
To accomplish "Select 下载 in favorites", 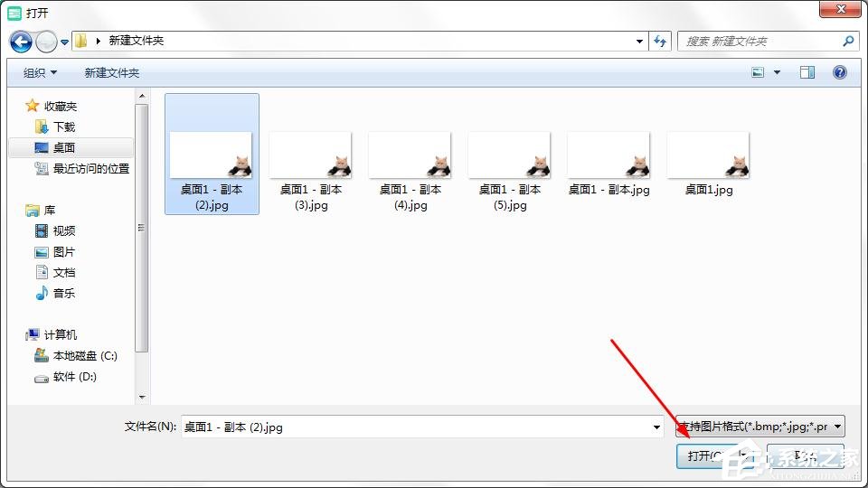I will point(64,127).
